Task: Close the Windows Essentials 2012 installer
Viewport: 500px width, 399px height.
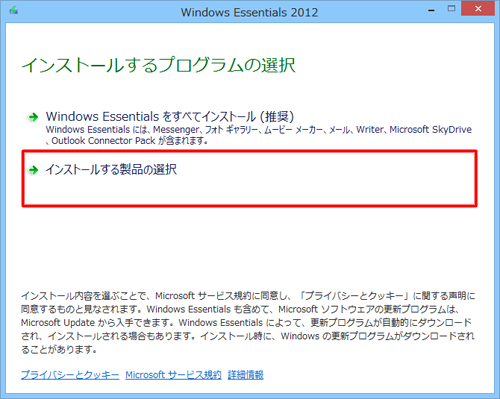Action: pyautogui.click(x=478, y=9)
